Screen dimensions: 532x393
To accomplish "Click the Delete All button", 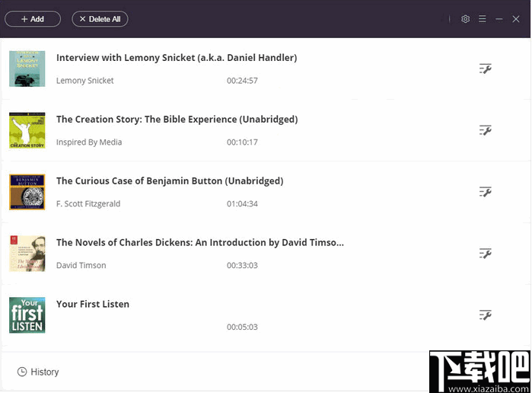I will [x=100, y=19].
